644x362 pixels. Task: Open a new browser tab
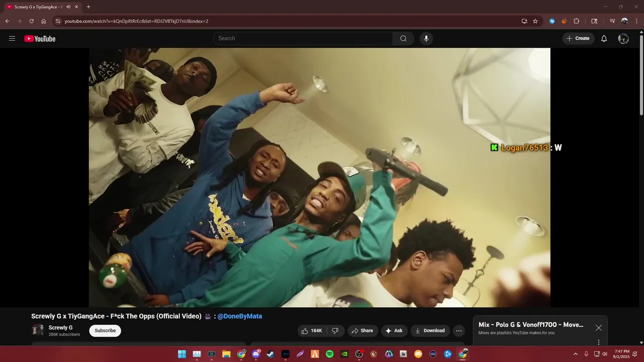pyautogui.click(x=89, y=7)
